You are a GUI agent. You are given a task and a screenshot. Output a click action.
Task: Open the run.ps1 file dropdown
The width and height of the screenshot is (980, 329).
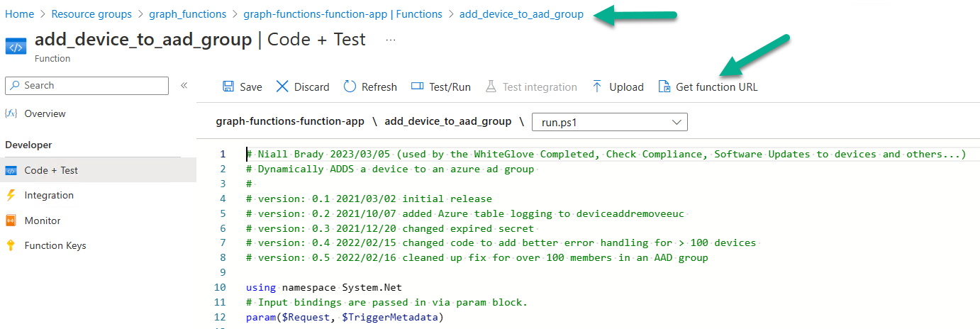click(x=610, y=122)
